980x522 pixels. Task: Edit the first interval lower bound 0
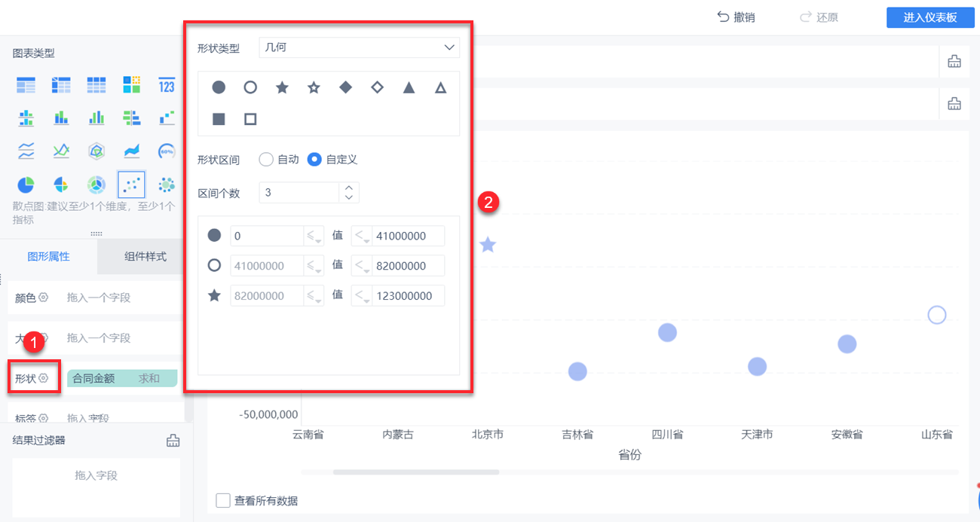click(267, 236)
